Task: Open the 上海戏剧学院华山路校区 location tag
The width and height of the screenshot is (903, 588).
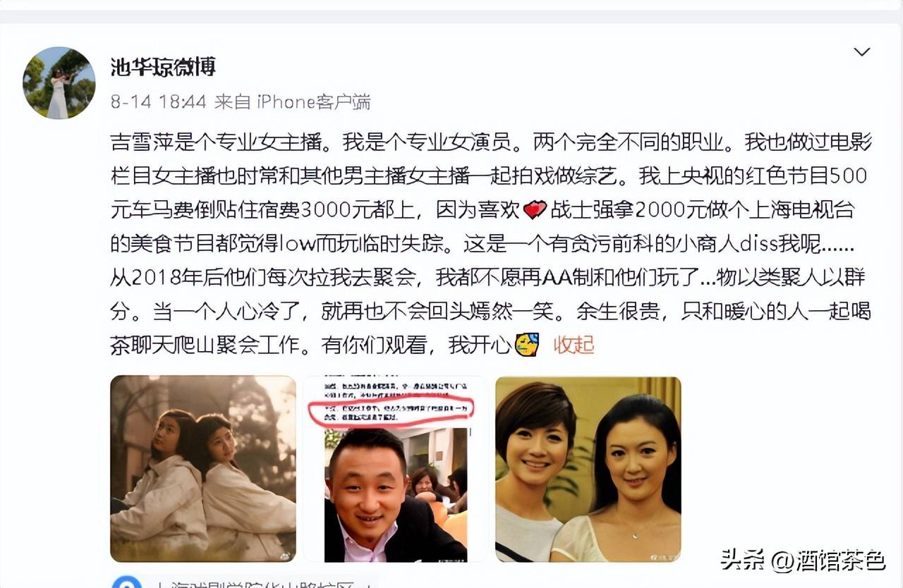Action: click(261, 583)
